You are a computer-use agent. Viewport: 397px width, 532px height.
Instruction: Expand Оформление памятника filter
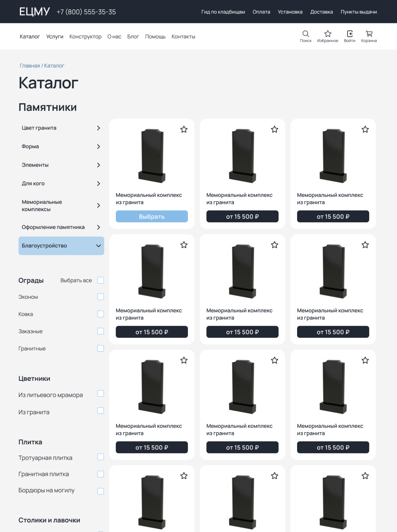click(x=61, y=227)
